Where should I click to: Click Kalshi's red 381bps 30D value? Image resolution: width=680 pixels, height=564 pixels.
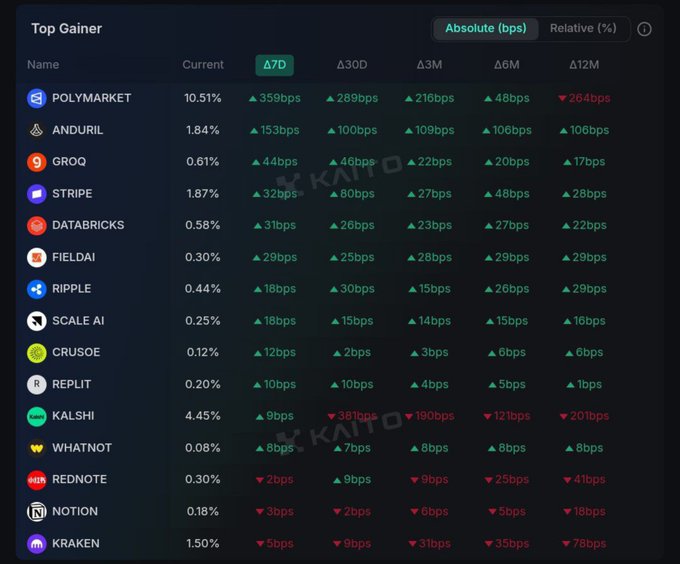[352, 416]
